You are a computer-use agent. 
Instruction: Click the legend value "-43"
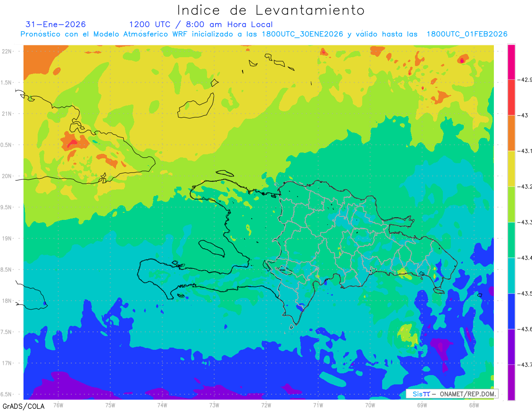click(x=523, y=115)
